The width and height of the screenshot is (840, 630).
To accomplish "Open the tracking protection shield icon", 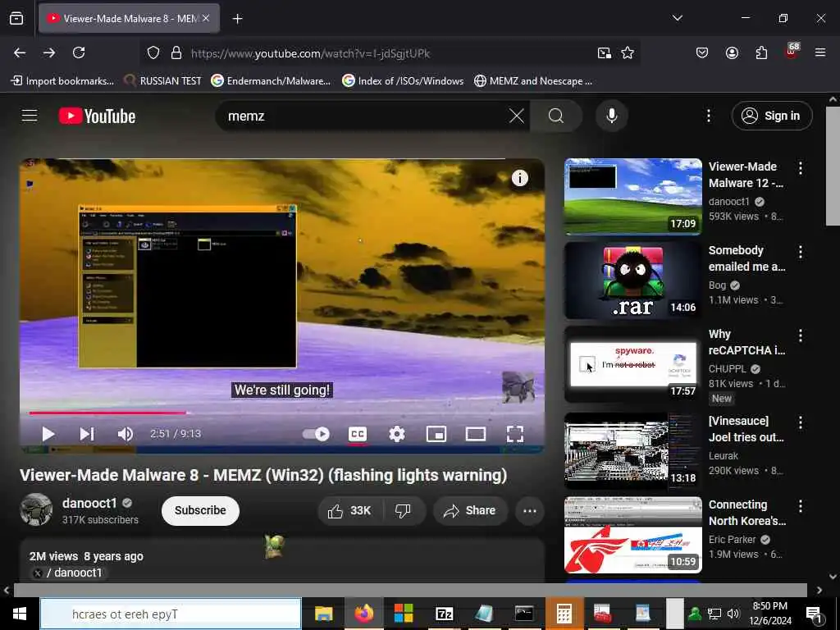I will [x=153, y=53].
